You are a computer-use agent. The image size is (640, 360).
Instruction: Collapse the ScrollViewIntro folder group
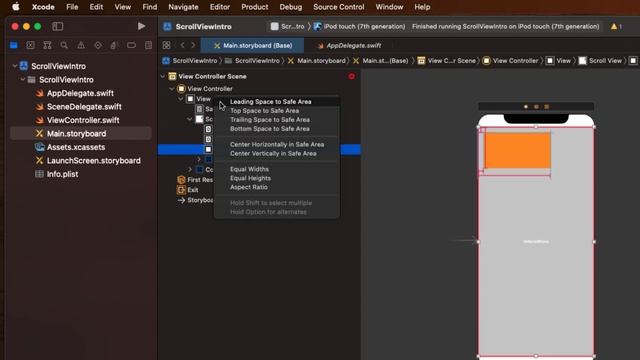pos(23,80)
